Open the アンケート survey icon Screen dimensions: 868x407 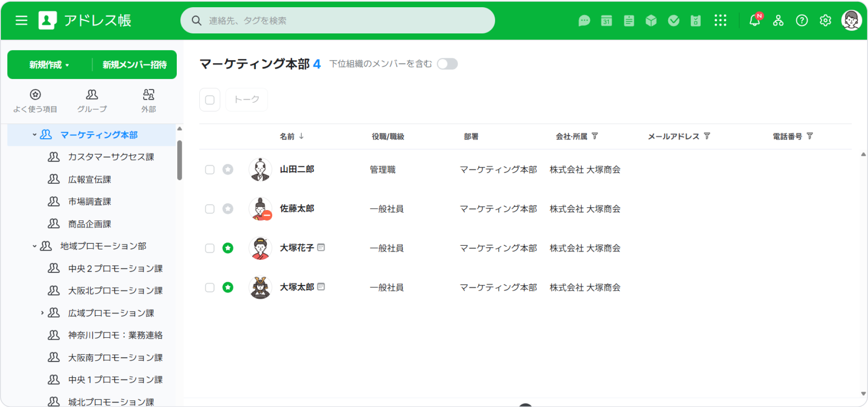[695, 20]
